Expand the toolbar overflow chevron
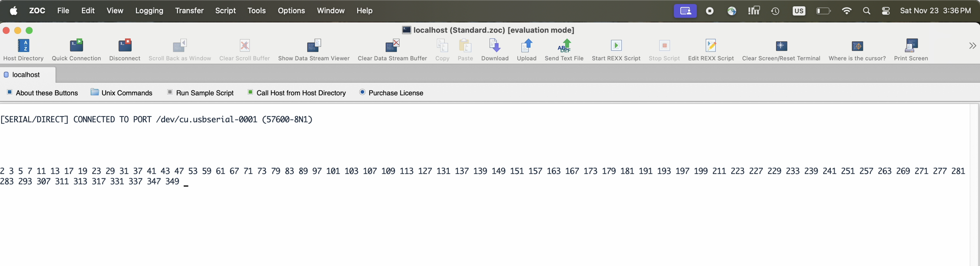980x266 pixels. [972, 46]
